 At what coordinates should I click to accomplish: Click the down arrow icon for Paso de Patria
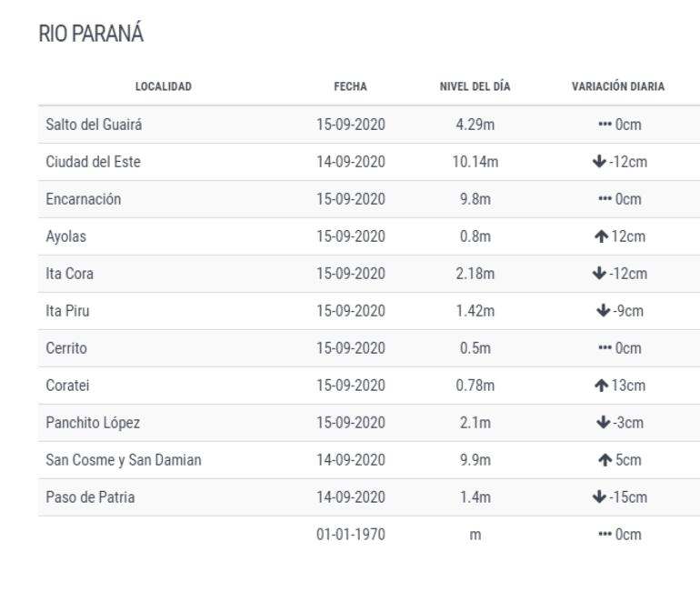click(x=597, y=497)
